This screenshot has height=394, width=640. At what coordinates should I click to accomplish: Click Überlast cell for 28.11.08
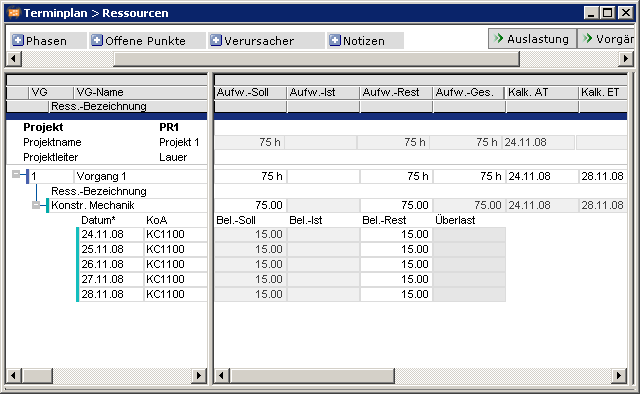pos(469,294)
